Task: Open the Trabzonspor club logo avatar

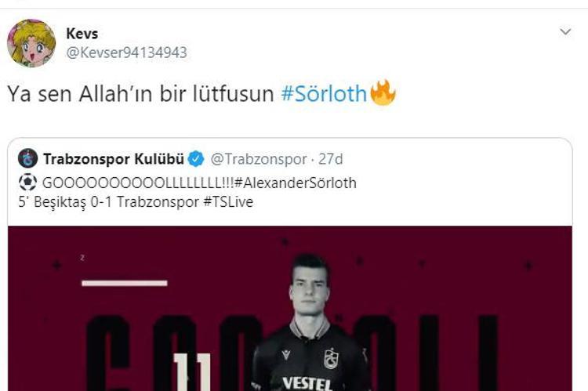Action: [x=27, y=158]
